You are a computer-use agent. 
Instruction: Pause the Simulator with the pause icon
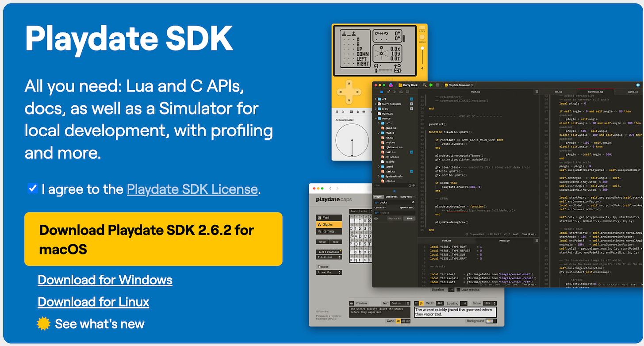click(x=337, y=111)
